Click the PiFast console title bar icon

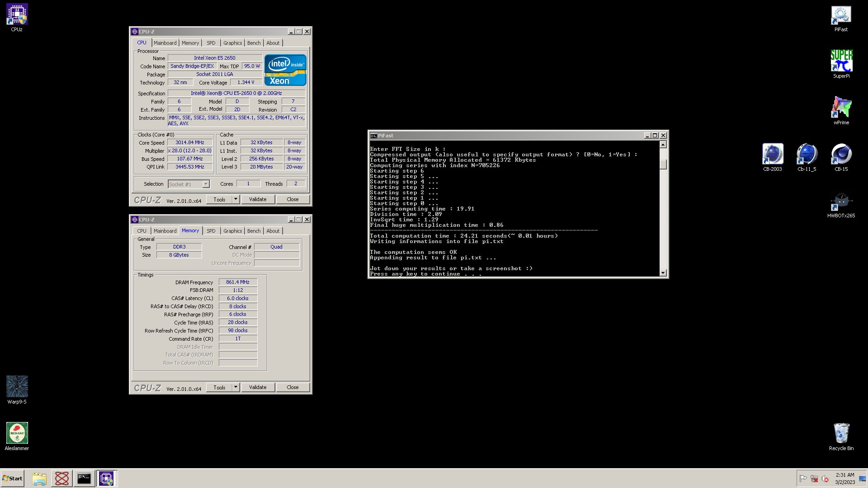click(x=373, y=136)
